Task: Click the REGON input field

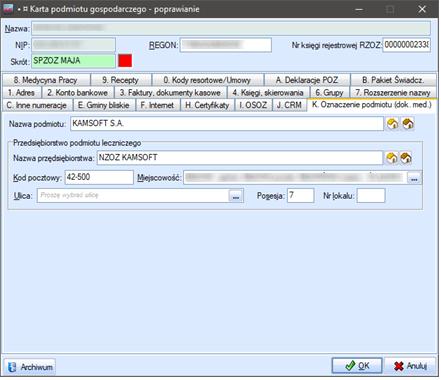Action: [226, 45]
